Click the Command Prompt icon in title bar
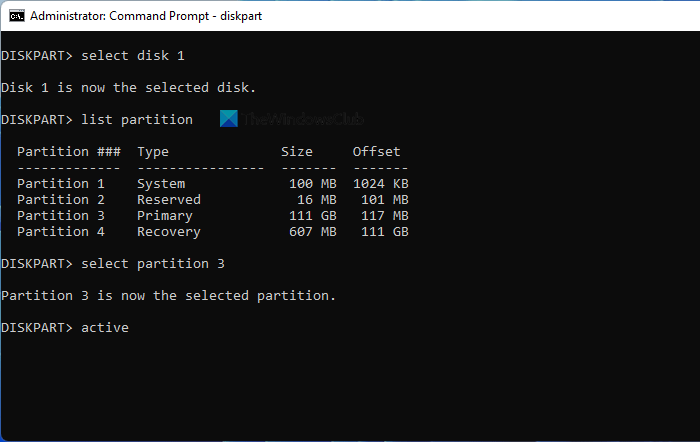The image size is (700, 442). [x=15, y=16]
